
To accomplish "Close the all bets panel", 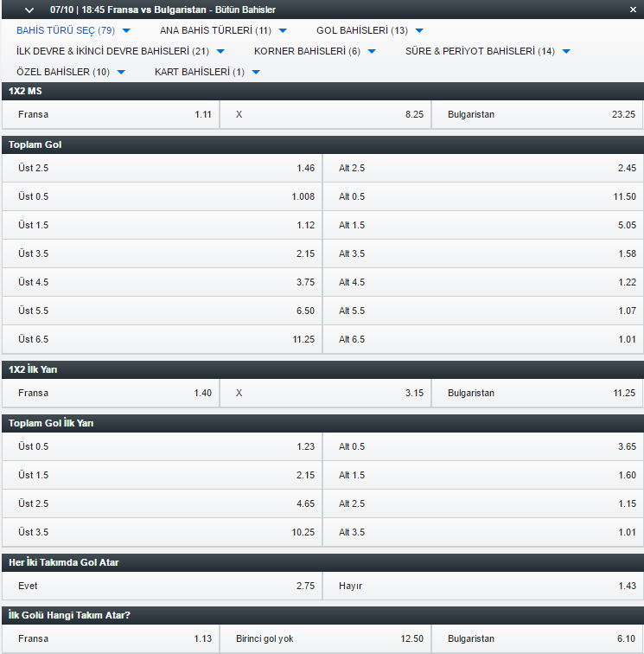I will click(x=633, y=10).
